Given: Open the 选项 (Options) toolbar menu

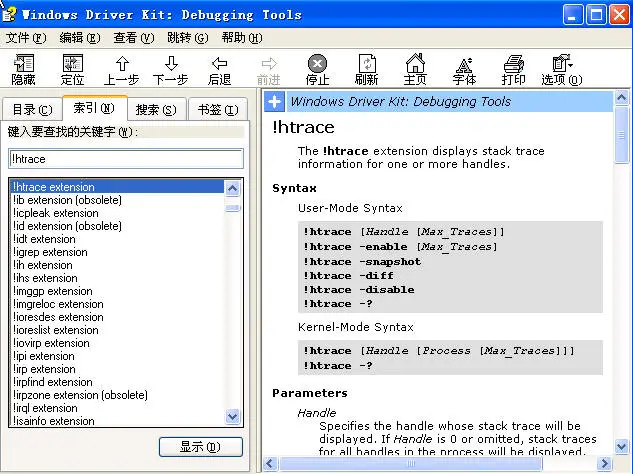Looking at the screenshot, I should [x=562, y=69].
